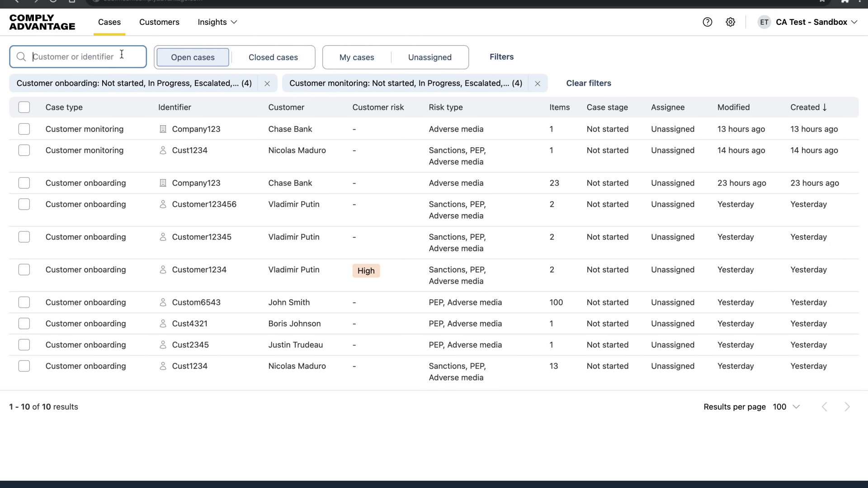Go to next results page arrow
This screenshot has height=488, width=868.
847,407
